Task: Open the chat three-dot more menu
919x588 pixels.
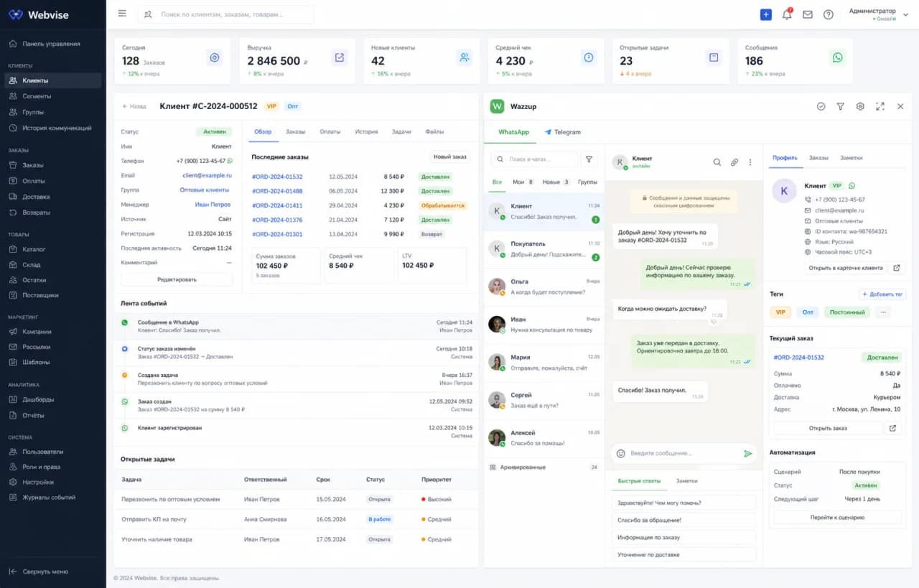Action: pyautogui.click(x=750, y=162)
